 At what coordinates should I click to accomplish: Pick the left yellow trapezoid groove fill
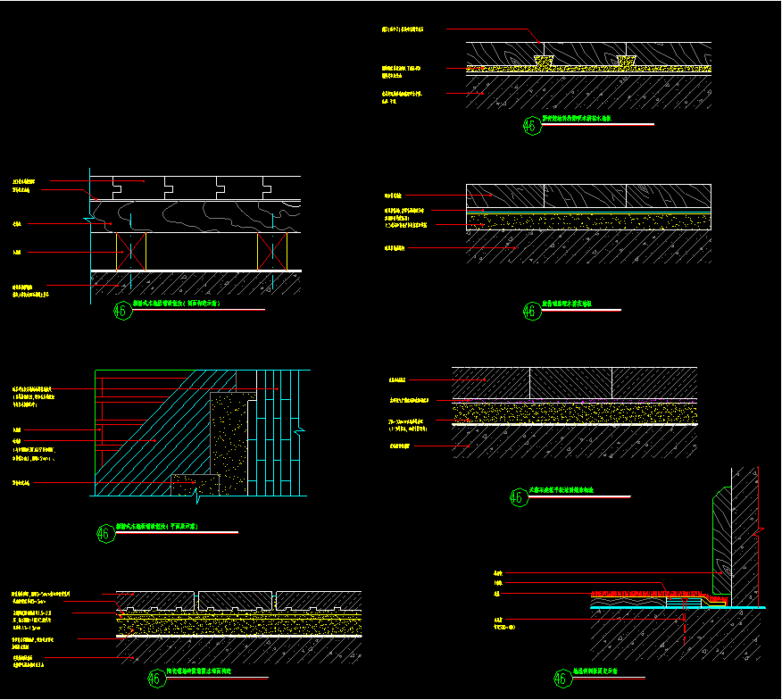(x=544, y=62)
